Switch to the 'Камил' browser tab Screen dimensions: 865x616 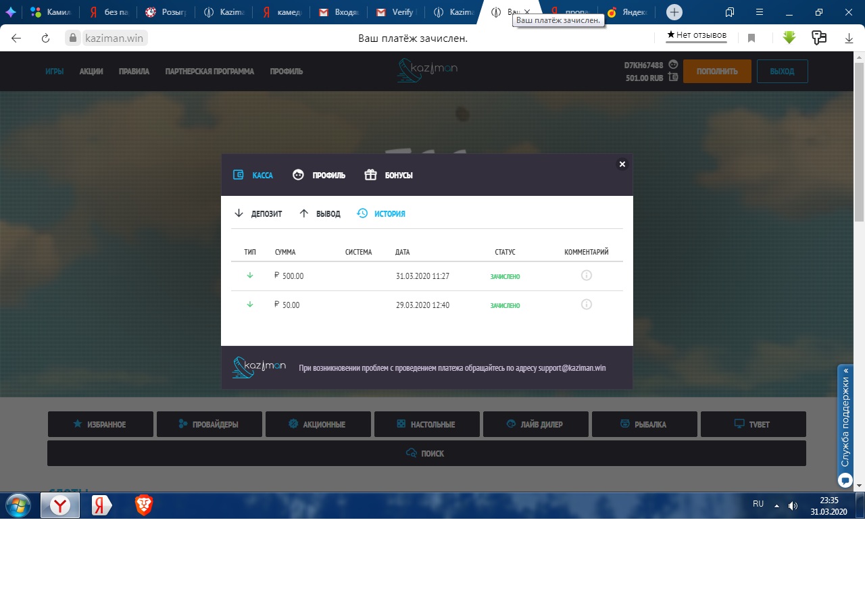(x=50, y=12)
